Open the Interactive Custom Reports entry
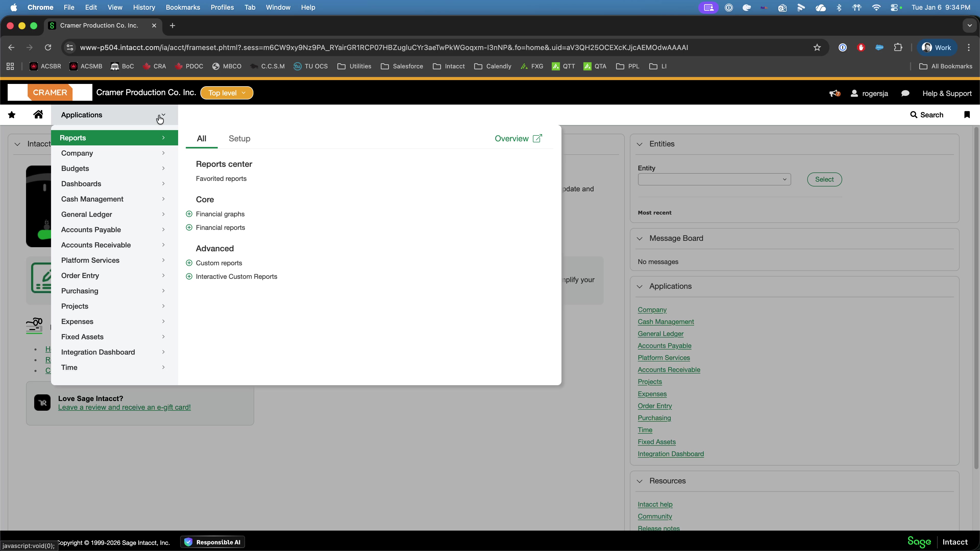Image resolution: width=980 pixels, height=551 pixels. (236, 277)
